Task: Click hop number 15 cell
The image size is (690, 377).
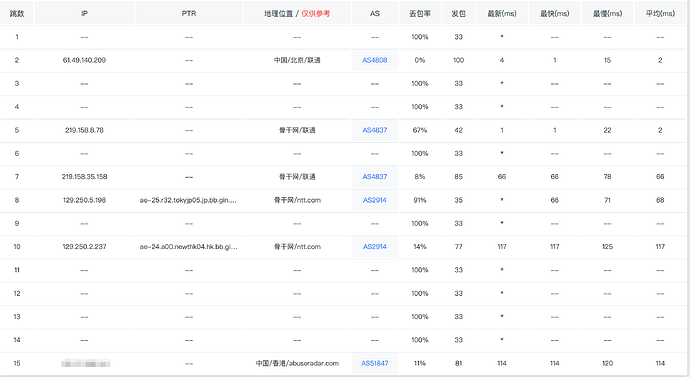Action: click(17, 363)
